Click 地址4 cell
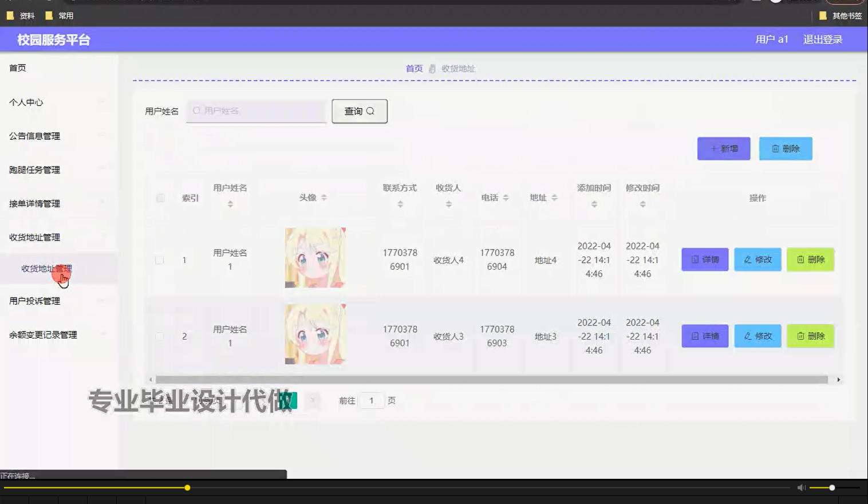Viewport: 868px width, 504px height. click(546, 260)
